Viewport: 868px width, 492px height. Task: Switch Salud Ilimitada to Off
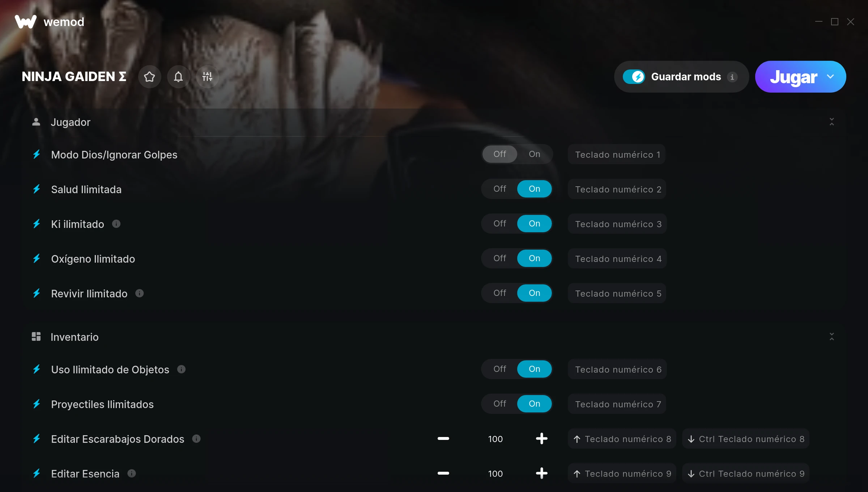pyautogui.click(x=499, y=189)
